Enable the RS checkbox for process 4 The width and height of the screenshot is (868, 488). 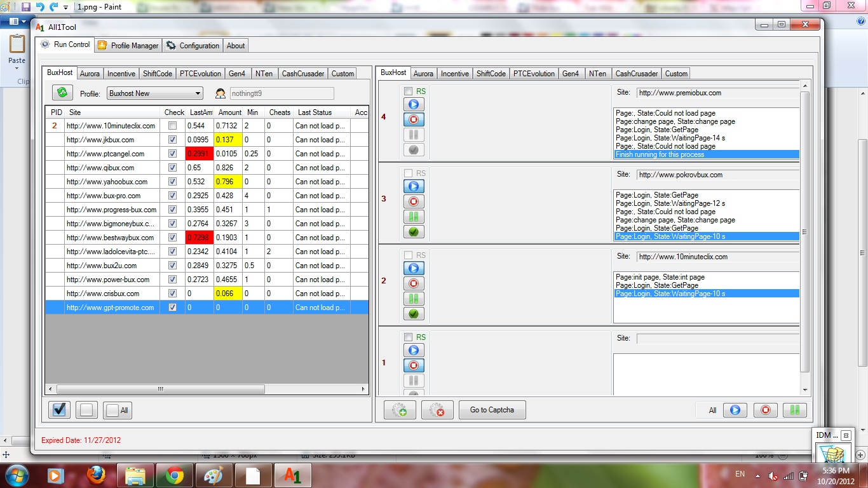(x=408, y=91)
